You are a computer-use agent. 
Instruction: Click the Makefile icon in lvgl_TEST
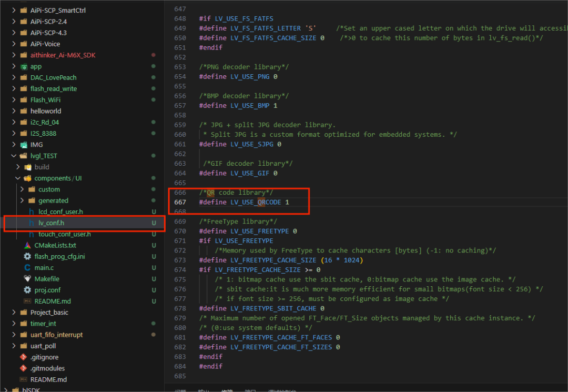pyautogui.click(x=27, y=278)
